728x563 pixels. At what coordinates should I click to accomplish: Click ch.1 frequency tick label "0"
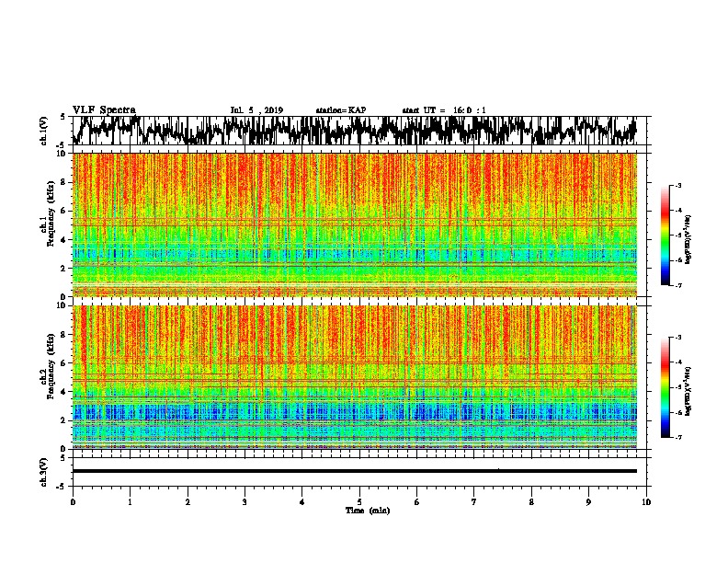point(64,296)
